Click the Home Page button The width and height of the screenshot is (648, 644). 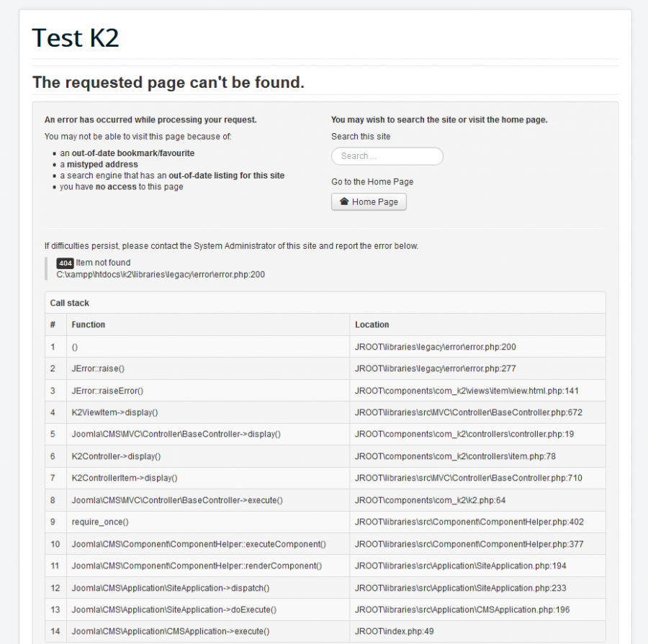click(x=369, y=202)
